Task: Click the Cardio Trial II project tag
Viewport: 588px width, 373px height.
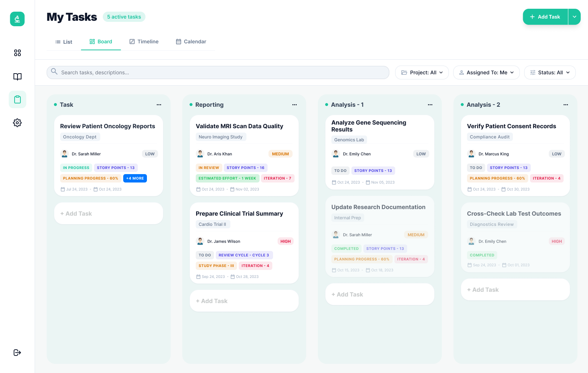Action: [213, 224]
